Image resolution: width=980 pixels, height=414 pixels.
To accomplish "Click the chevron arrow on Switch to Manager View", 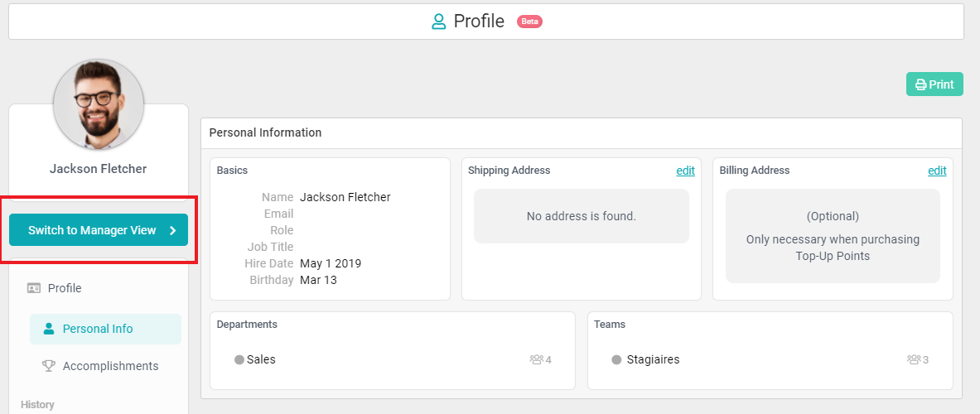I will pyautogui.click(x=173, y=231).
